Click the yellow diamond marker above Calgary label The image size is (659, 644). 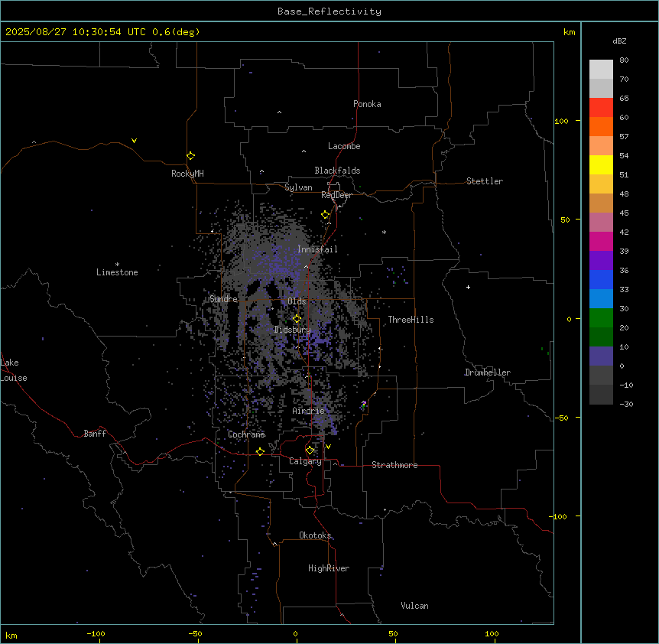pos(310,450)
